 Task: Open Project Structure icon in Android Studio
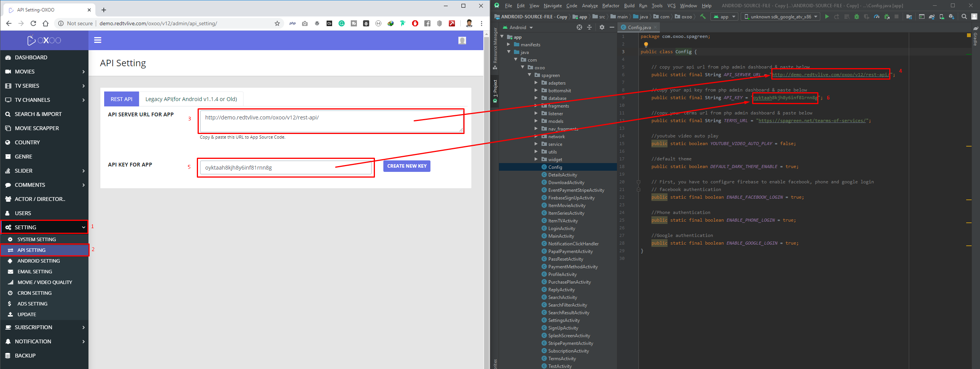pyautogui.click(x=909, y=16)
